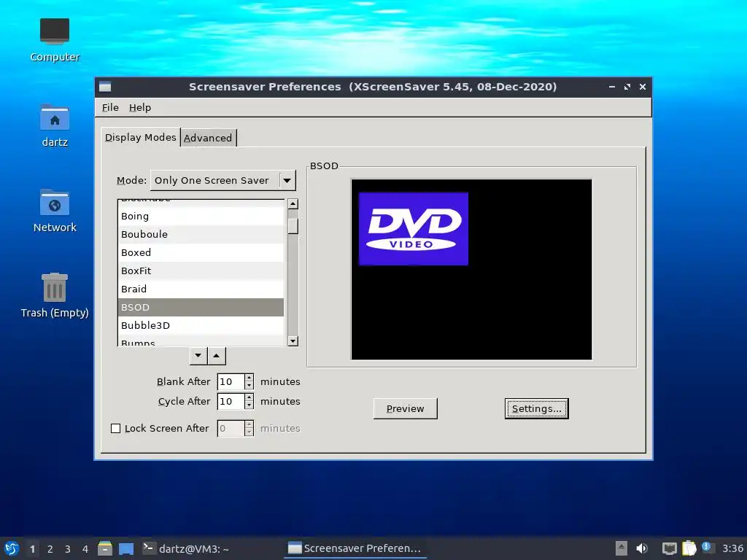Switch to the Display Modes tab

[x=141, y=138]
